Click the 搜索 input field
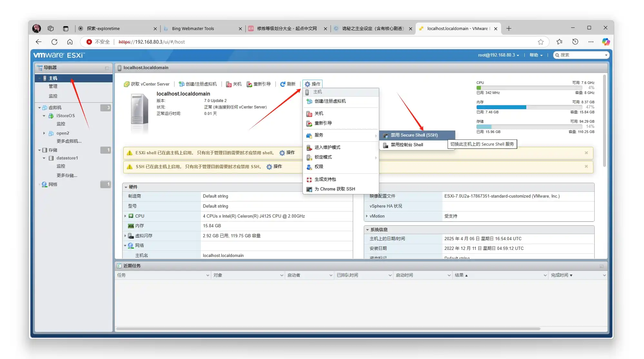The width and height of the screenshot is (644, 359). pos(581,55)
